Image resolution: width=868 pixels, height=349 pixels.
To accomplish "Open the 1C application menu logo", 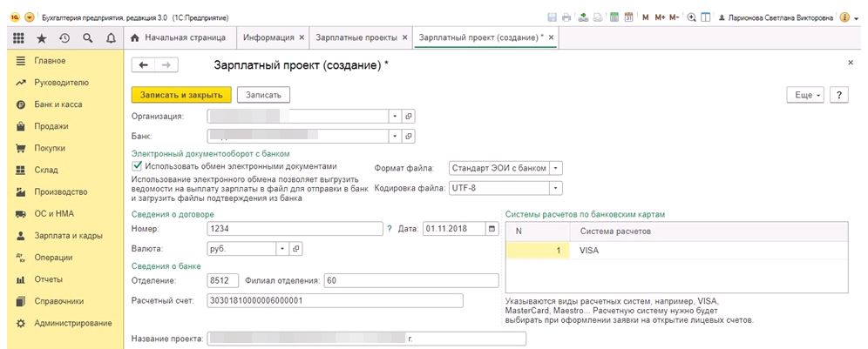I will (15, 17).
